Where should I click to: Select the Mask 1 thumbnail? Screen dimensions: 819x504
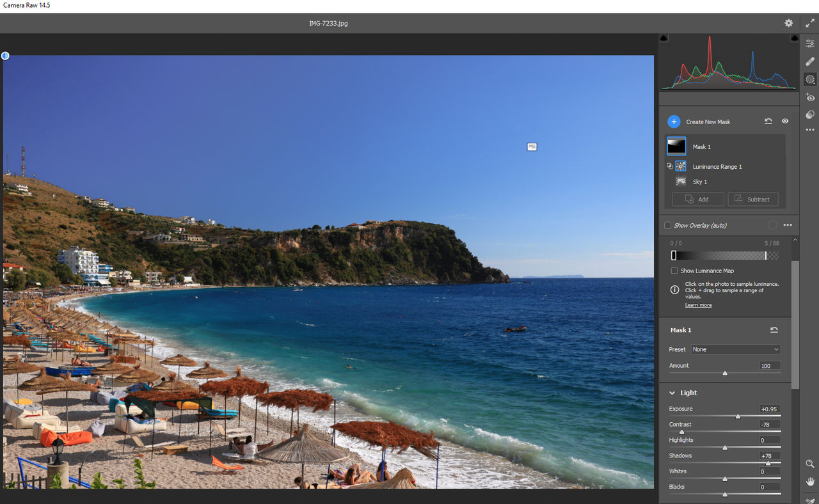click(676, 146)
